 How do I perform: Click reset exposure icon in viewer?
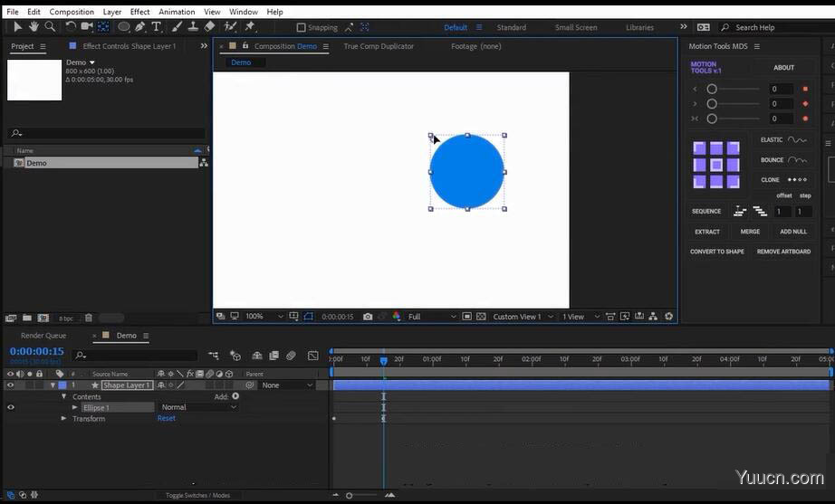click(669, 316)
